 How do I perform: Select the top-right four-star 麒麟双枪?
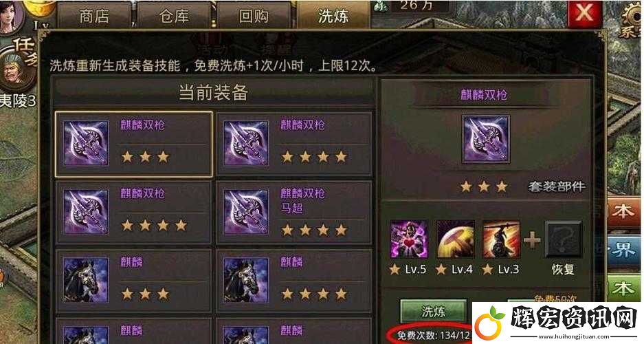294,144
